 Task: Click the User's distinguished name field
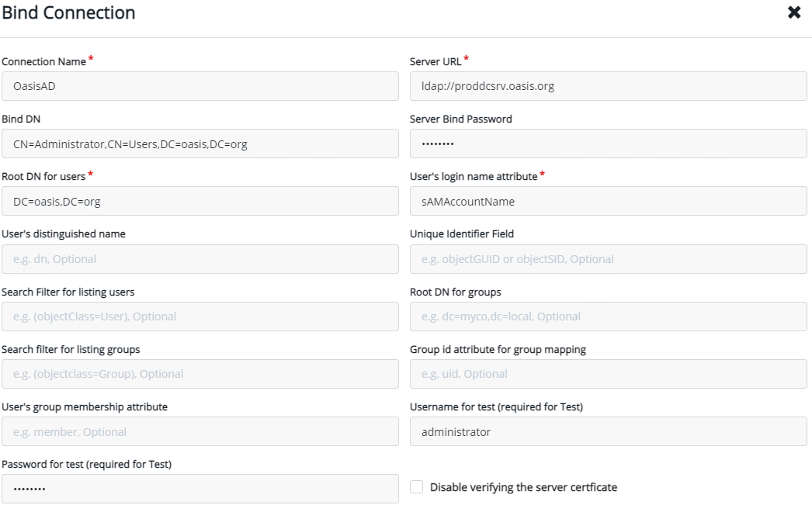point(200,259)
